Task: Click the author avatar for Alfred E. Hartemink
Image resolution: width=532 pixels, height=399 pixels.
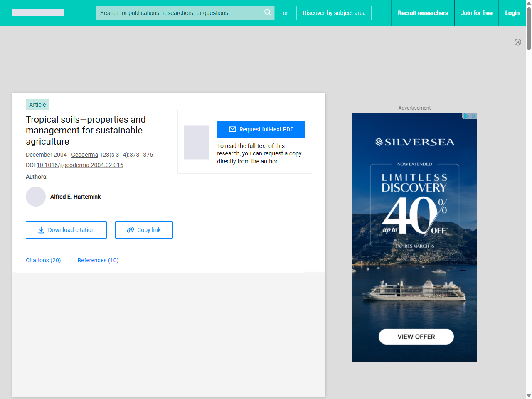Action: (x=36, y=197)
